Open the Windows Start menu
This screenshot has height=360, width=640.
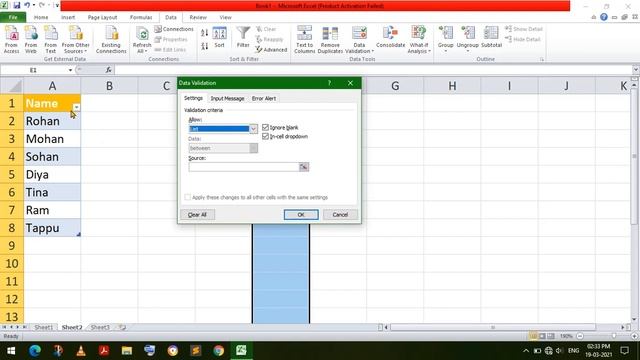click(11, 351)
